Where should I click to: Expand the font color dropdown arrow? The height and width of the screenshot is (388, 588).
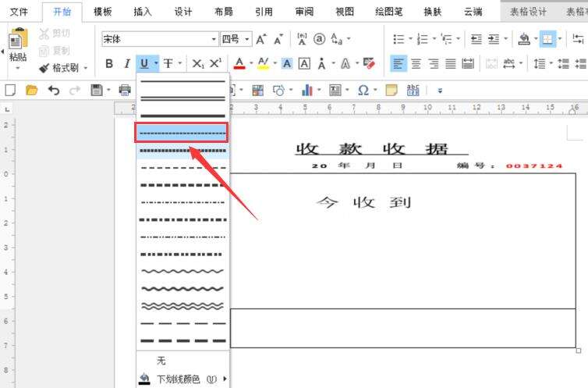(x=251, y=64)
